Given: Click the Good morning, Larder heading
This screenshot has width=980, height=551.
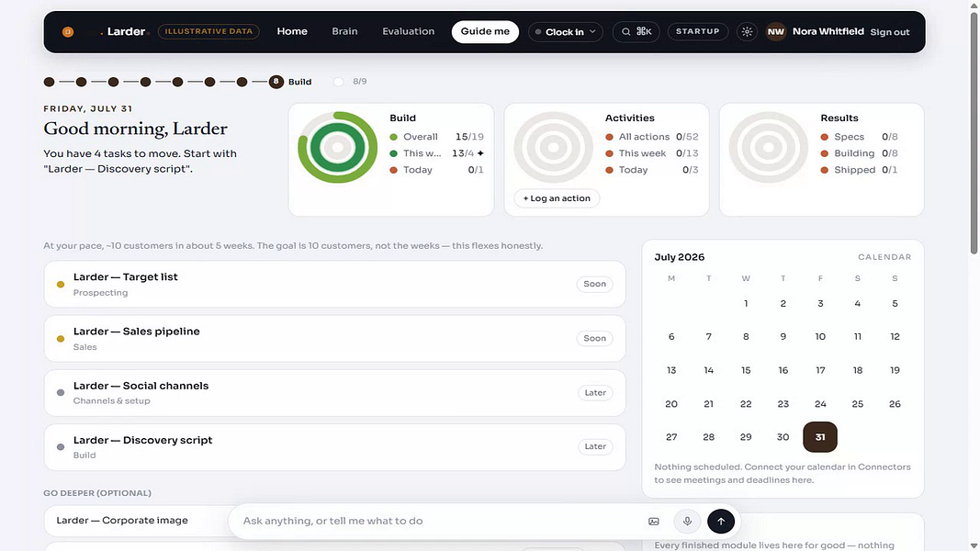Looking at the screenshot, I should pyautogui.click(x=135, y=129).
